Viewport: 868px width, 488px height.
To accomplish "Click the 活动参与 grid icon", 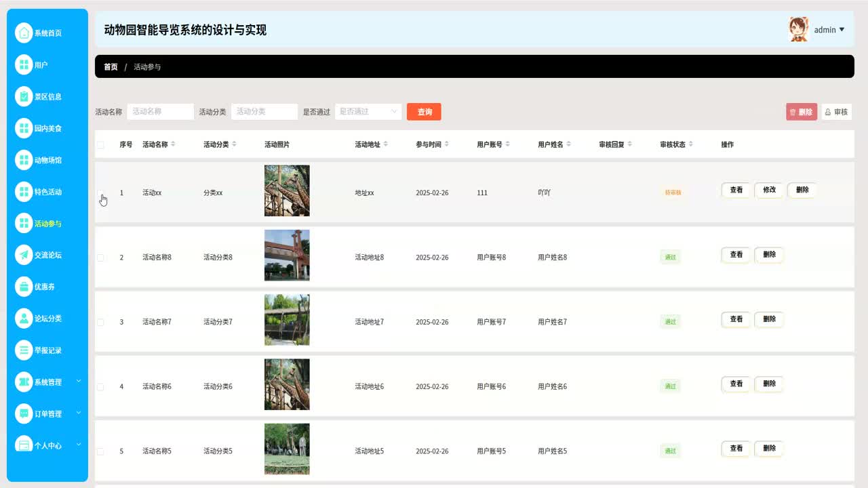I will [x=24, y=223].
